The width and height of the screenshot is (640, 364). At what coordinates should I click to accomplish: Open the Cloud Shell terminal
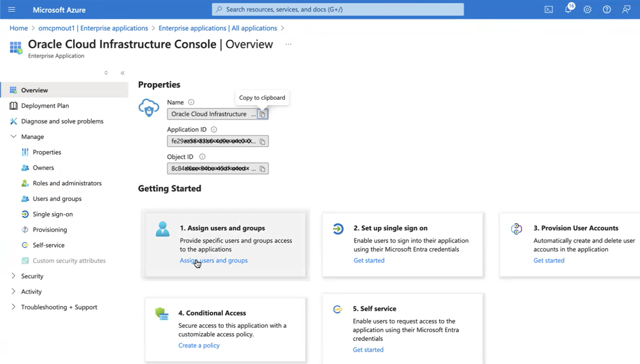548,9
